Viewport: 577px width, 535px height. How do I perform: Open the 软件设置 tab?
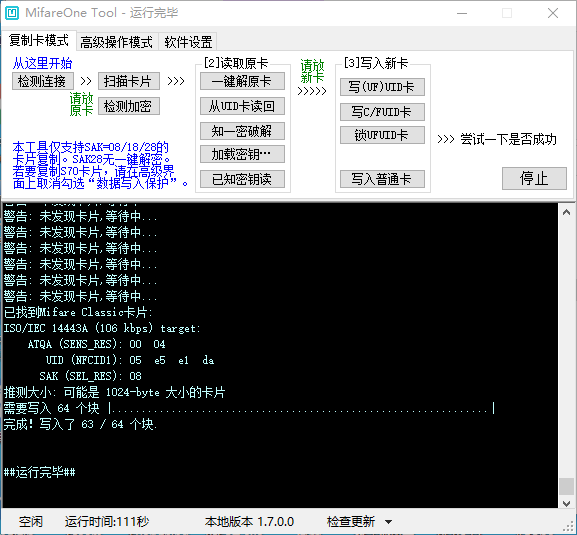click(188, 42)
